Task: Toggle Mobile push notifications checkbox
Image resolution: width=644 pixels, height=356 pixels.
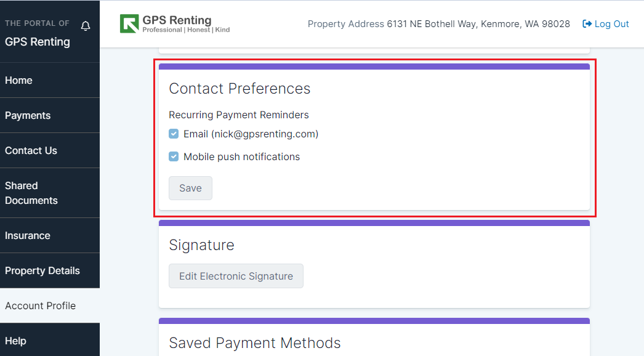Action: (174, 156)
